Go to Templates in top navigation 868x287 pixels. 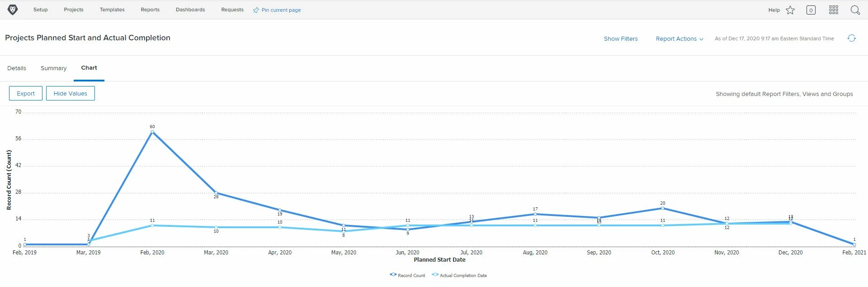click(x=112, y=10)
